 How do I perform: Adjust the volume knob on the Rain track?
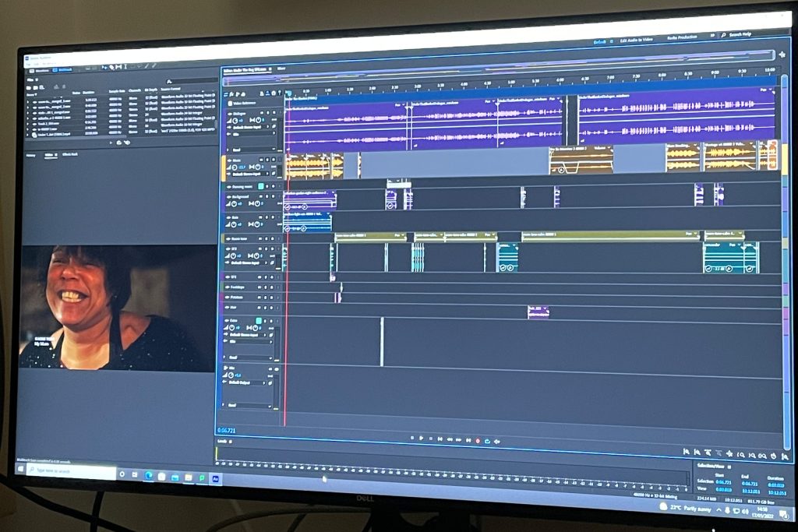233,224
